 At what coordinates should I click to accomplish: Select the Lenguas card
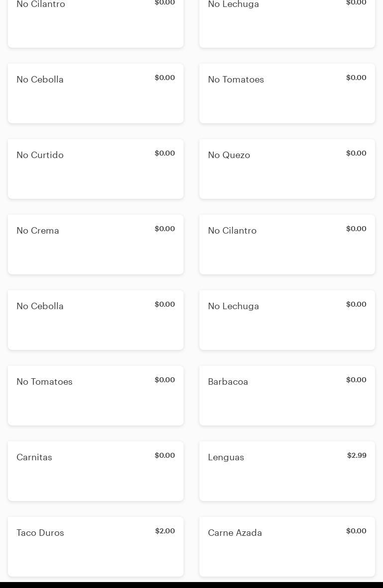tap(287, 471)
